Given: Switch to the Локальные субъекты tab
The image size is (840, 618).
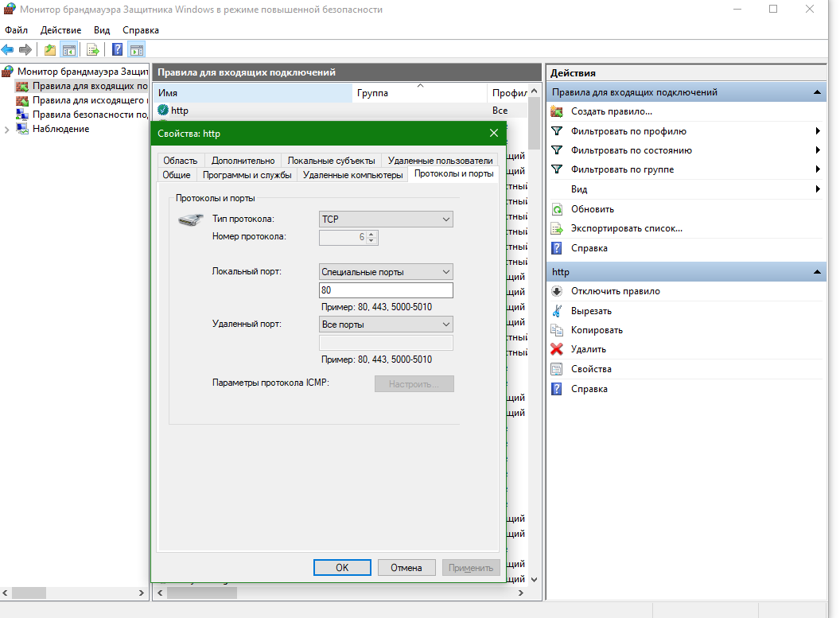Looking at the screenshot, I should point(331,160).
